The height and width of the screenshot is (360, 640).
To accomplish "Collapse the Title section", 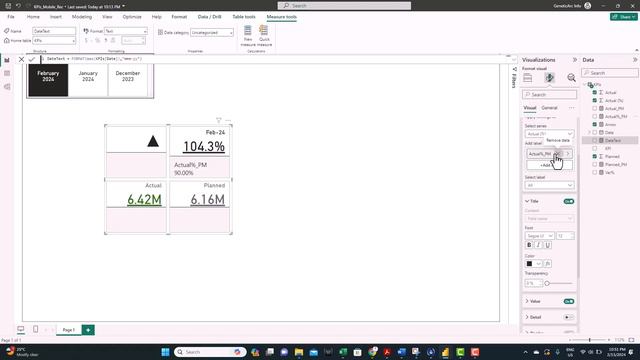I will (527, 201).
